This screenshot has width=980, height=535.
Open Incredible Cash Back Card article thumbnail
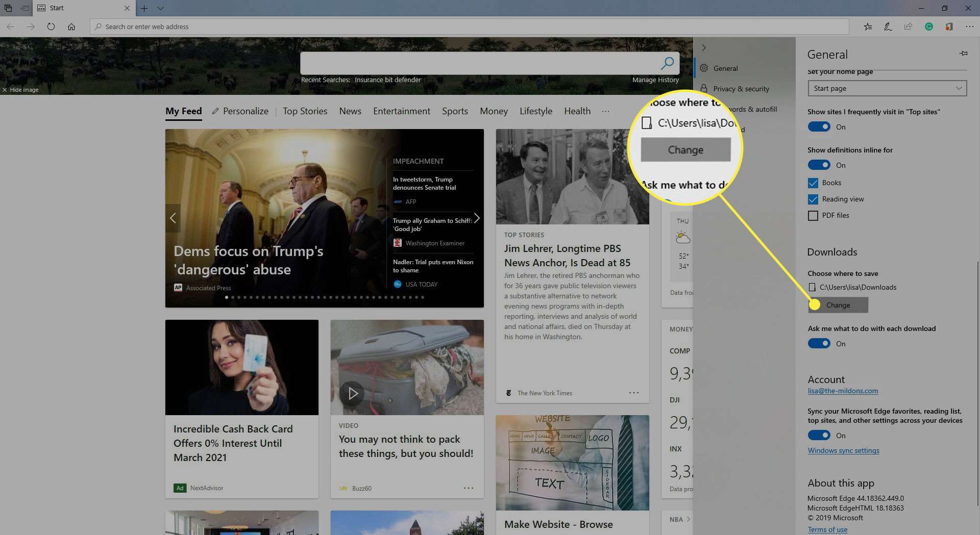pyautogui.click(x=242, y=367)
